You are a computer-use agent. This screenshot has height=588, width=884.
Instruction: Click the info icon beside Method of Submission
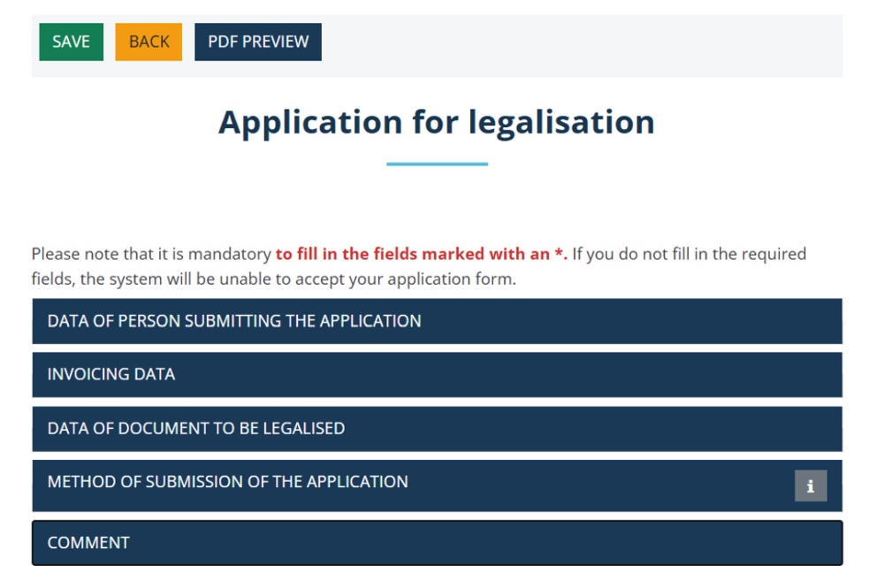[x=810, y=485]
